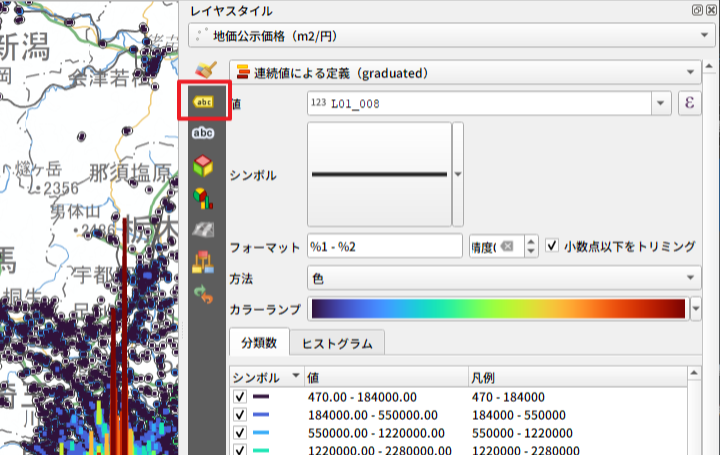Click the expression editor epsilon button
This screenshot has width=720, height=455.
[x=689, y=103]
